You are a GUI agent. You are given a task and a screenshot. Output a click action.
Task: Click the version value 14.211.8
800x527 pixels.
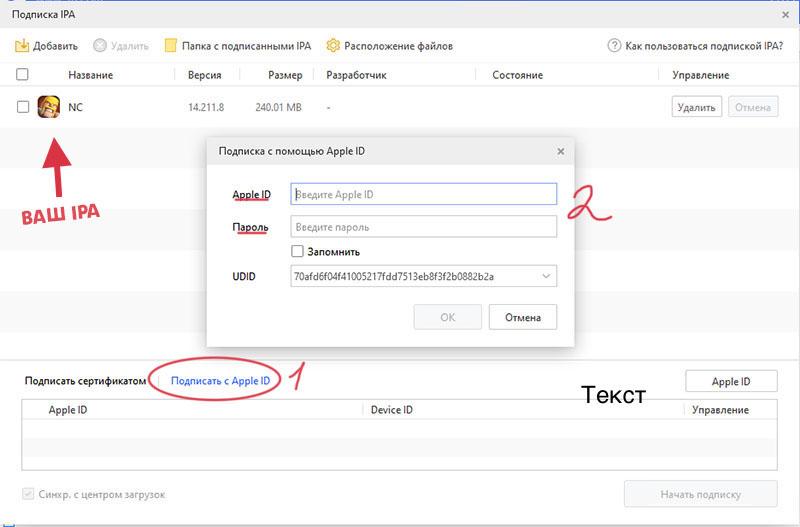(206, 107)
